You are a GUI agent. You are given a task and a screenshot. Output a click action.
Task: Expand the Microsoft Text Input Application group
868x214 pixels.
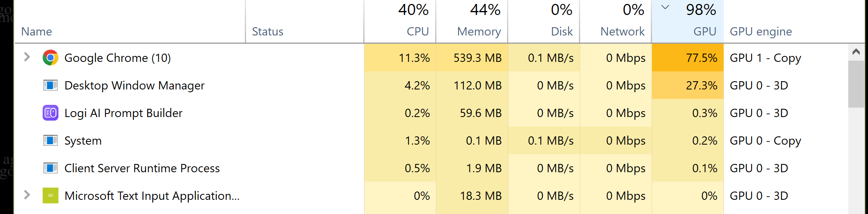[x=27, y=195]
